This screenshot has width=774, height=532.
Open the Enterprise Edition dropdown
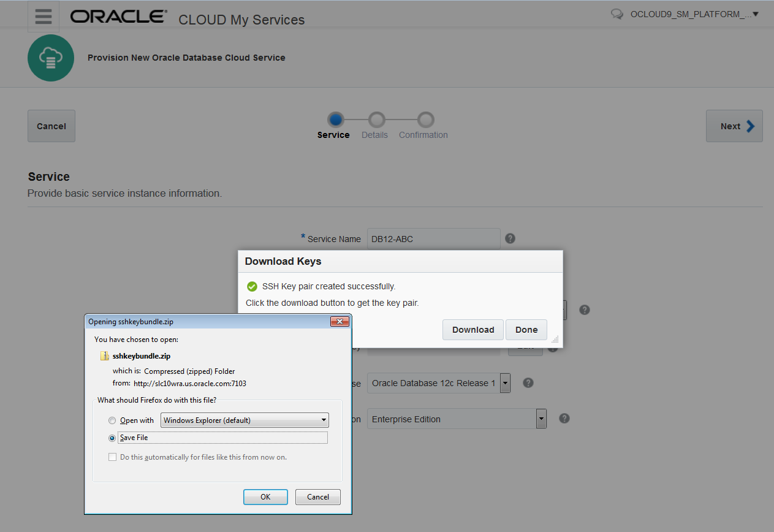click(x=540, y=419)
